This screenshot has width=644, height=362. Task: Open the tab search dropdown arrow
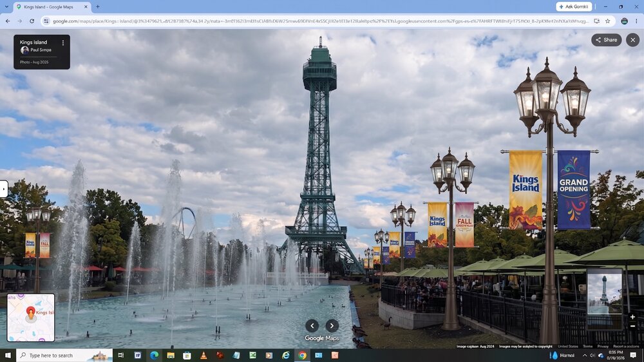pos(6,6)
